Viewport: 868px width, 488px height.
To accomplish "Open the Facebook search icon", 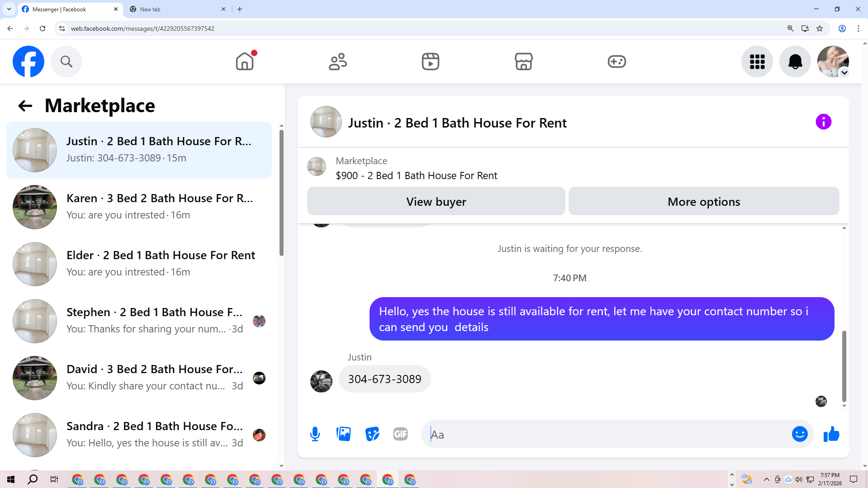I will pyautogui.click(x=66, y=62).
